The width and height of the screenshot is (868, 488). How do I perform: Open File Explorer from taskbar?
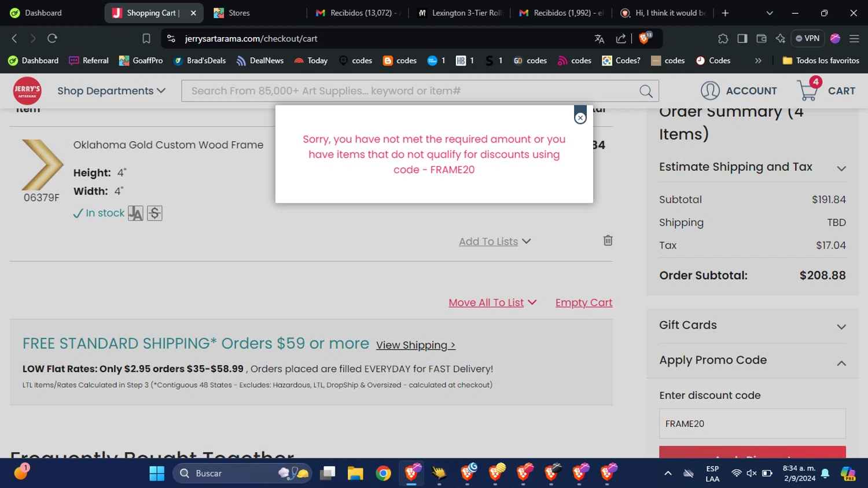point(355,474)
